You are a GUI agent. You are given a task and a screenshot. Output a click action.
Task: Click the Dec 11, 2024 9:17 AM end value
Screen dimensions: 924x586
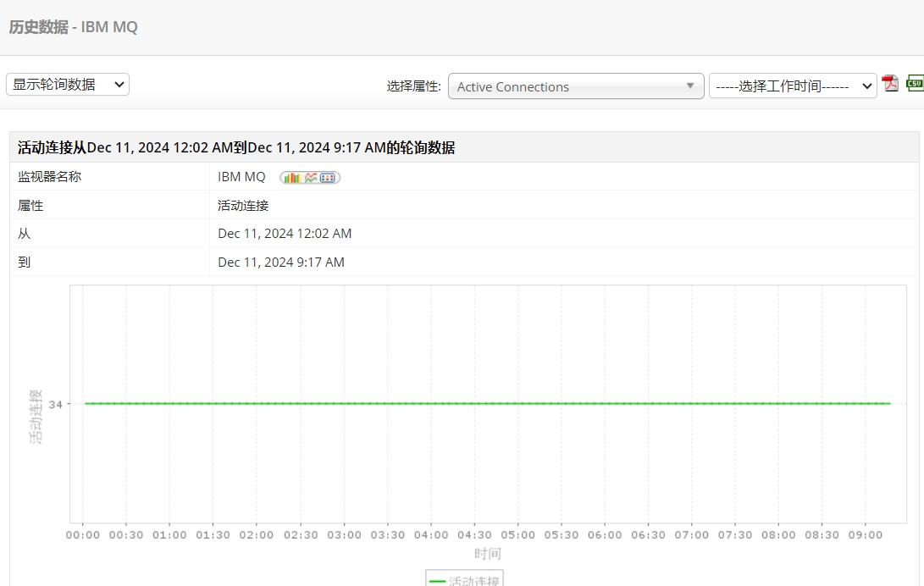(281, 262)
